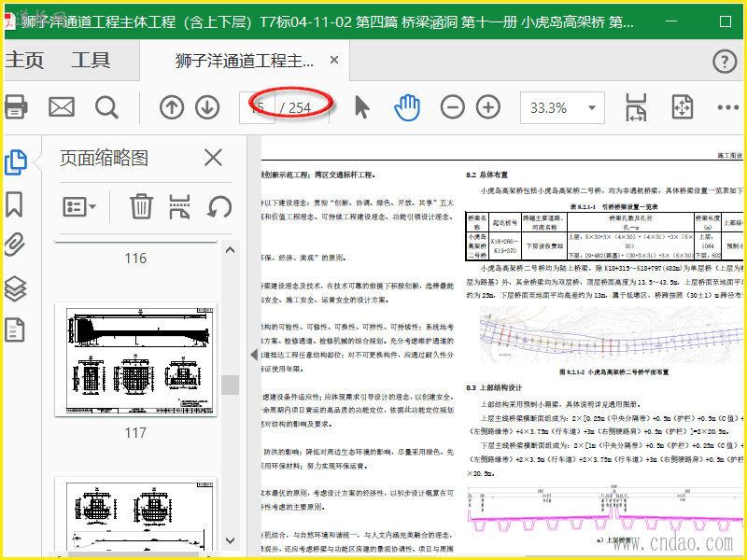Activate the hand pan tool
Viewport: 747px width, 560px height.
(x=407, y=107)
